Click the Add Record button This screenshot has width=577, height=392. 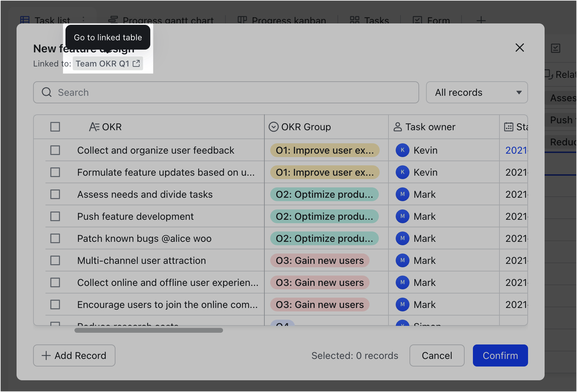(74, 355)
